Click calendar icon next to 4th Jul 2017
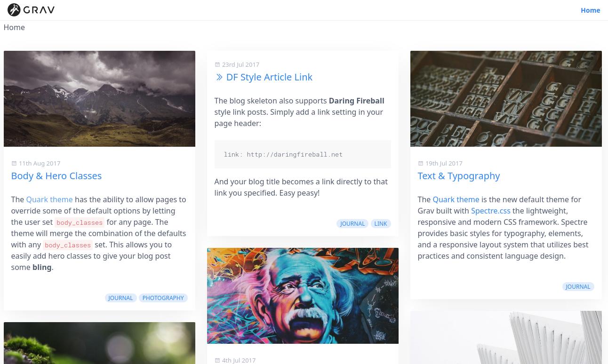Screen dimensions: 608x364 pos(217,360)
